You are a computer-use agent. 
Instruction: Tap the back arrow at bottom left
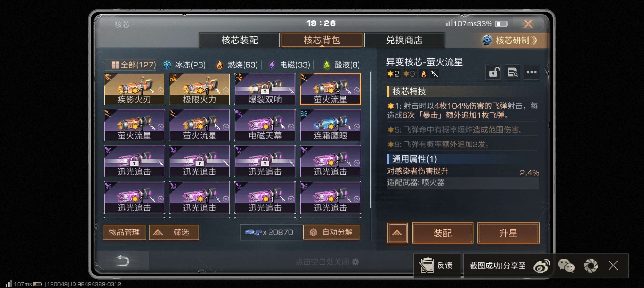123,261
